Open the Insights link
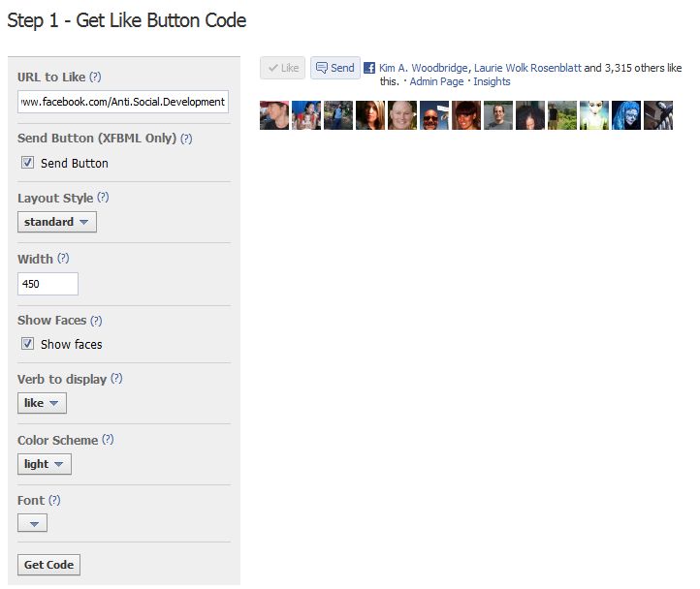Screen dimensions: 700x589 (x=492, y=81)
